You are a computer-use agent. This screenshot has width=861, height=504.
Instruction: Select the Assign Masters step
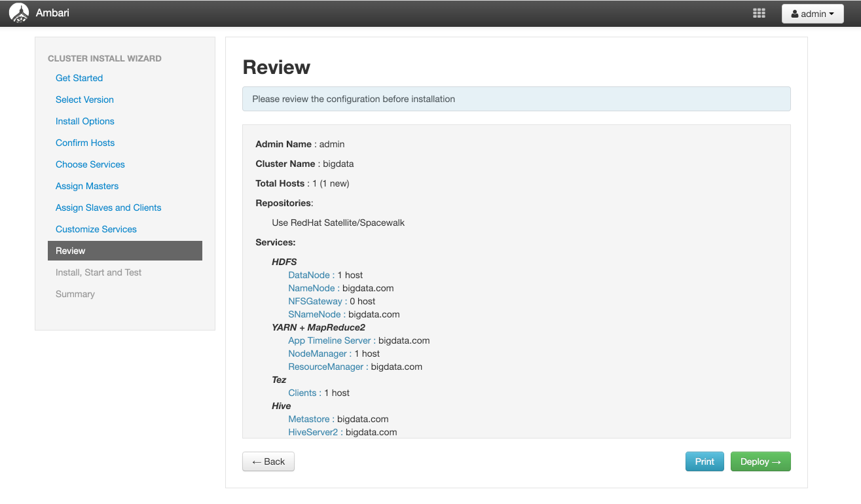pos(86,186)
